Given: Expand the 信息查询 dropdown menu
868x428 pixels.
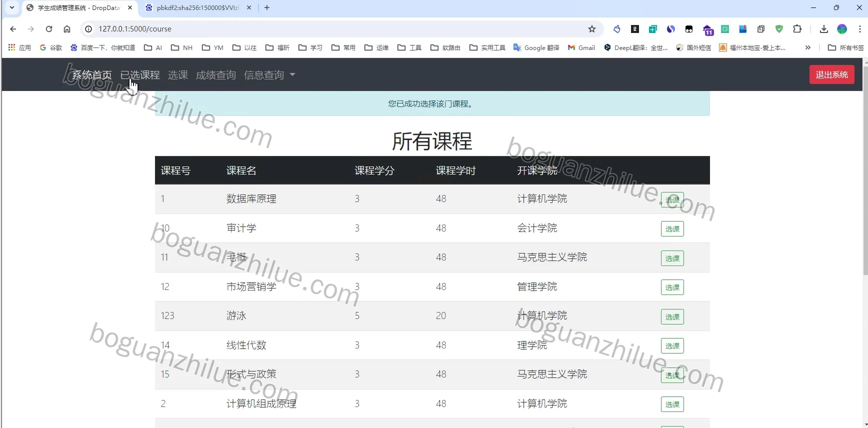Looking at the screenshot, I should click(269, 75).
